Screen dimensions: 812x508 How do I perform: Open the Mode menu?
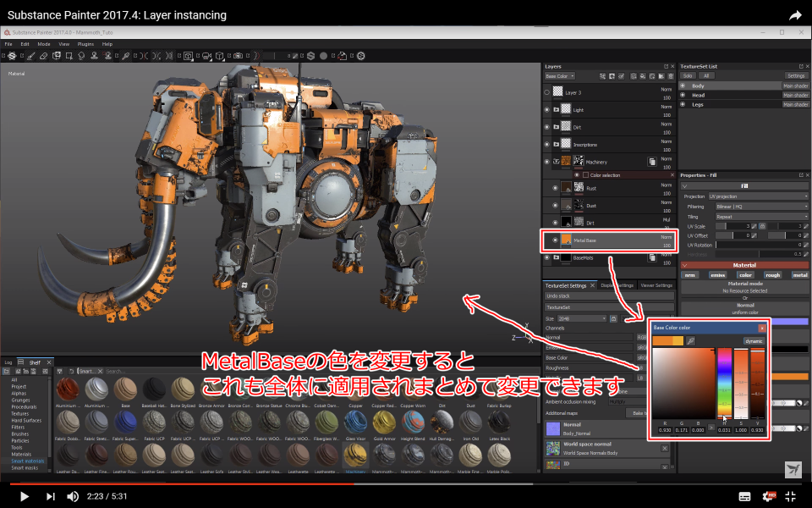[43, 44]
